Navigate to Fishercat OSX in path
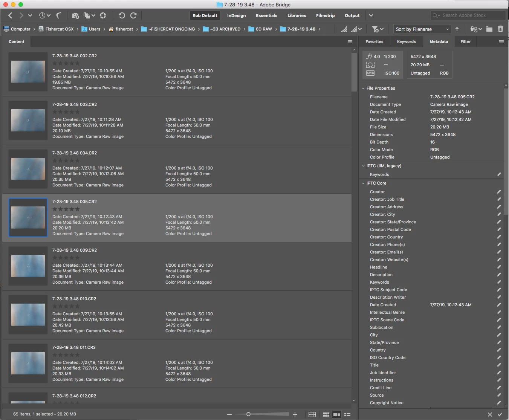 [x=56, y=29]
